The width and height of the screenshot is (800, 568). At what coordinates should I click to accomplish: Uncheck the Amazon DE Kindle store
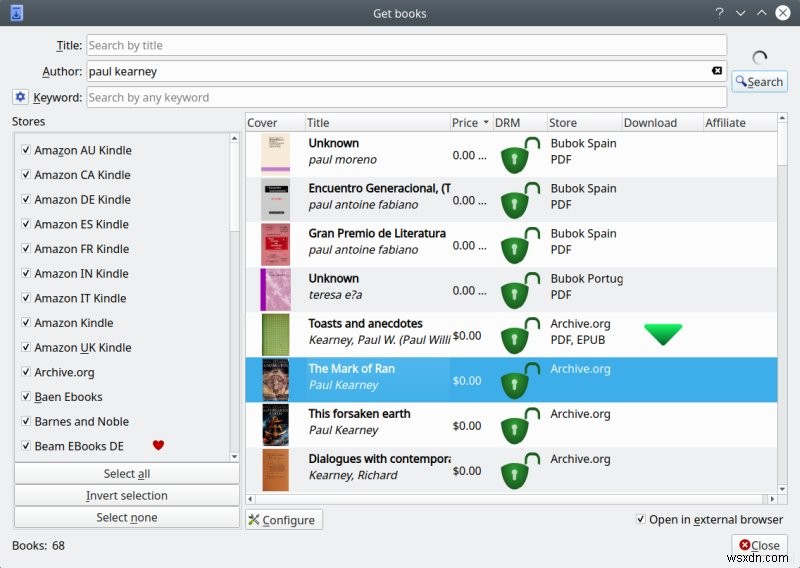coord(26,199)
